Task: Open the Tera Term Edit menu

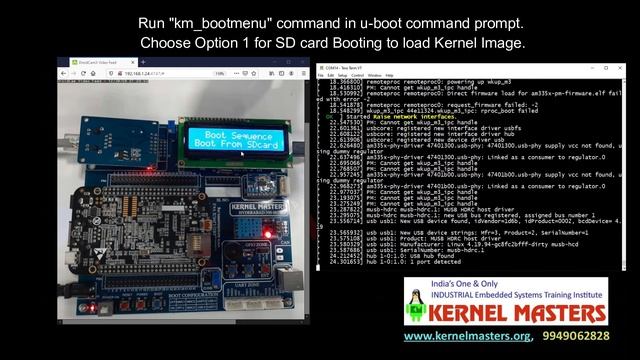Action: (331, 76)
